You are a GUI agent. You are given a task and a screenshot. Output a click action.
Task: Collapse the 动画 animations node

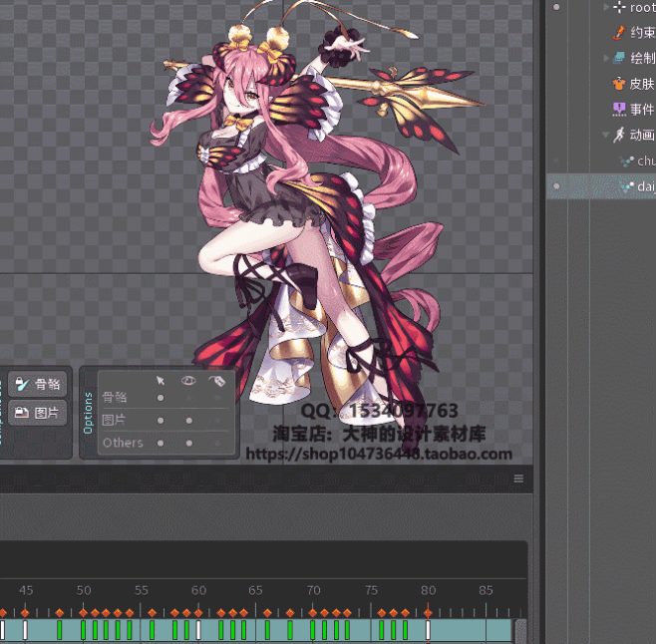[605, 135]
